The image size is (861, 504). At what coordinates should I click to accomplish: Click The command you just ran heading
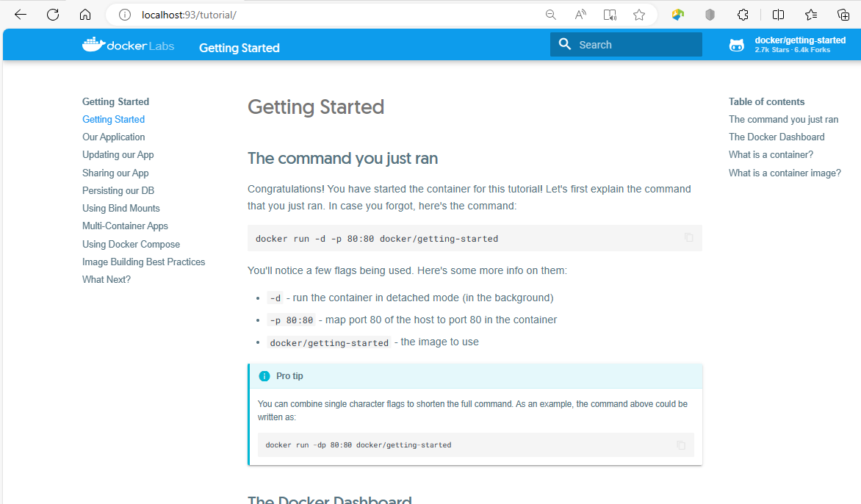coord(342,159)
